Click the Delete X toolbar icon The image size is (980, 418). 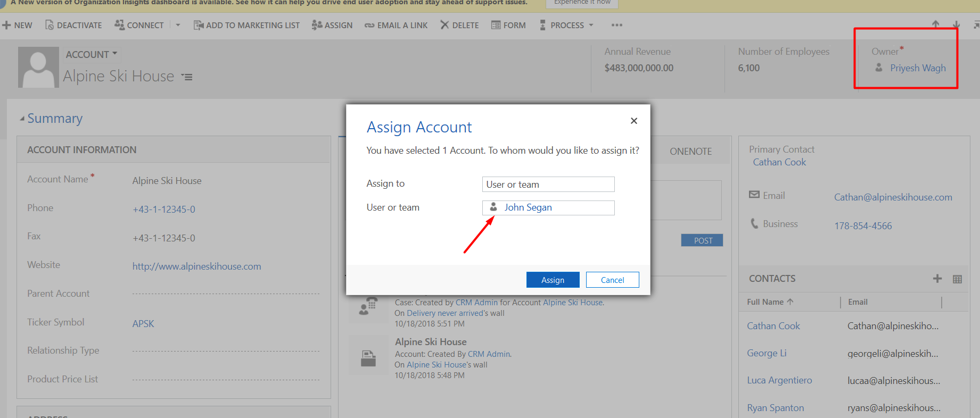click(x=444, y=25)
